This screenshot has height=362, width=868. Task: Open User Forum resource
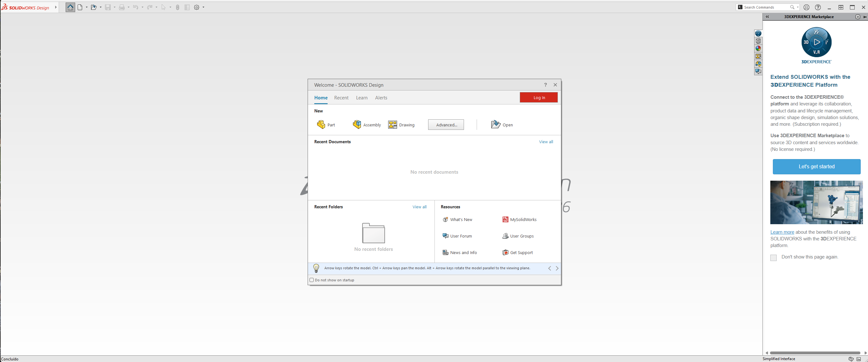(457, 236)
